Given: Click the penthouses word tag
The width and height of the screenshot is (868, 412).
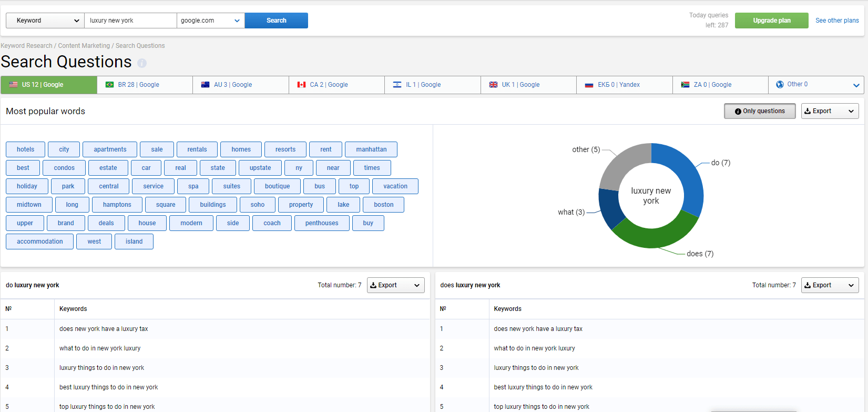Looking at the screenshot, I should click(x=322, y=223).
